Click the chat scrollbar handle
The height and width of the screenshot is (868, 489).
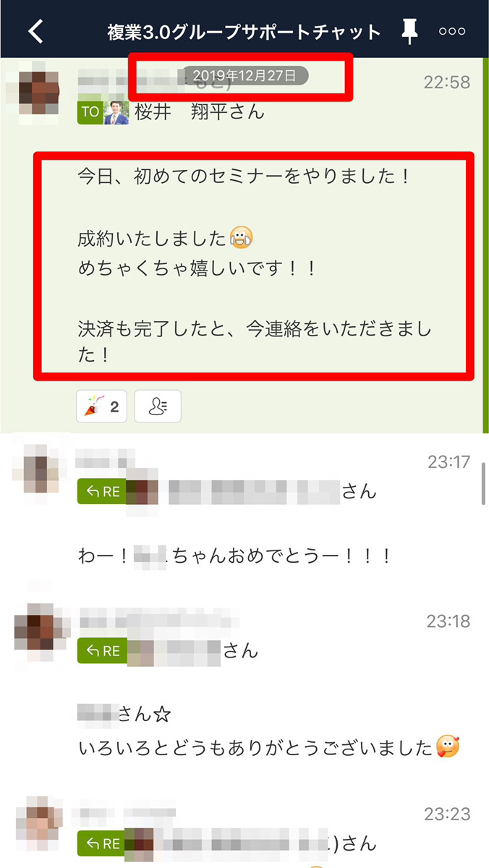(x=483, y=484)
